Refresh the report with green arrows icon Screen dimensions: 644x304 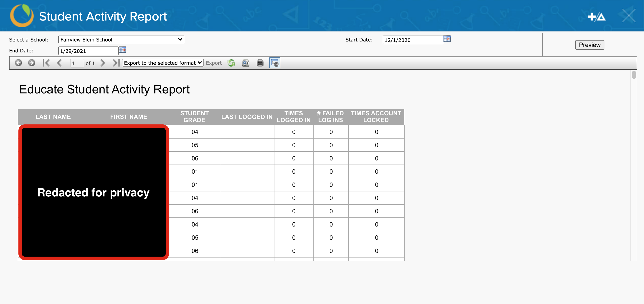click(231, 63)
